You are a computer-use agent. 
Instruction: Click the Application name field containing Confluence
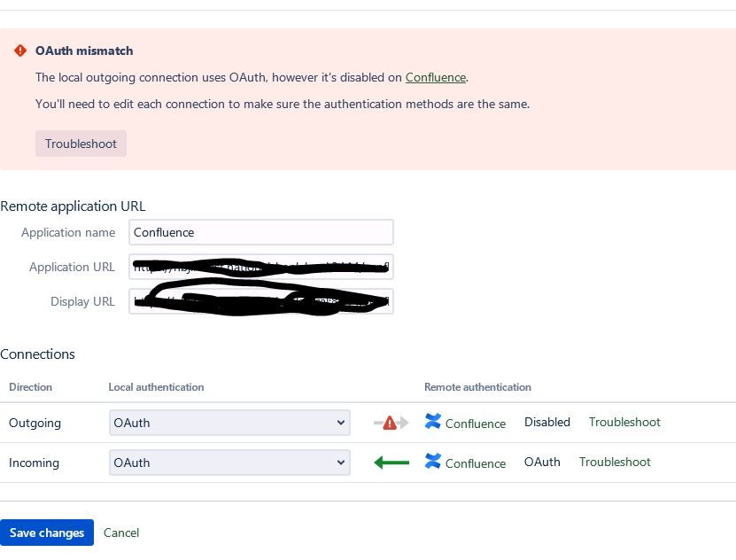pos(261,232)
